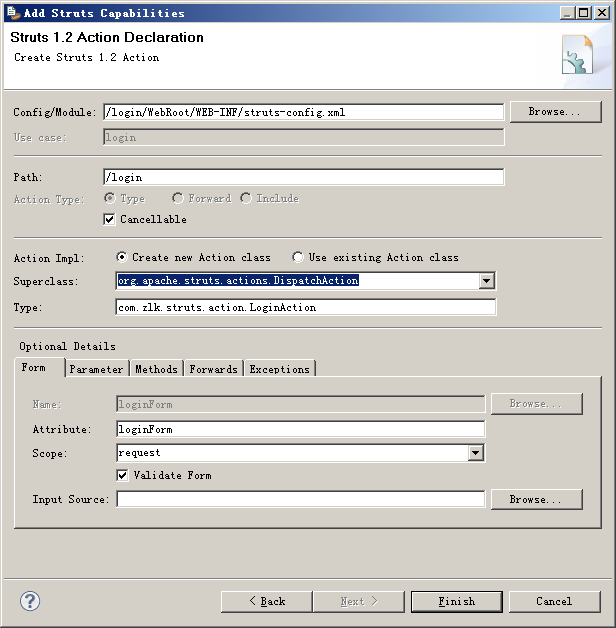Viewport: 616px width, 628px height.
Task: Click Finish to create the action
Action: coord(457,602)
